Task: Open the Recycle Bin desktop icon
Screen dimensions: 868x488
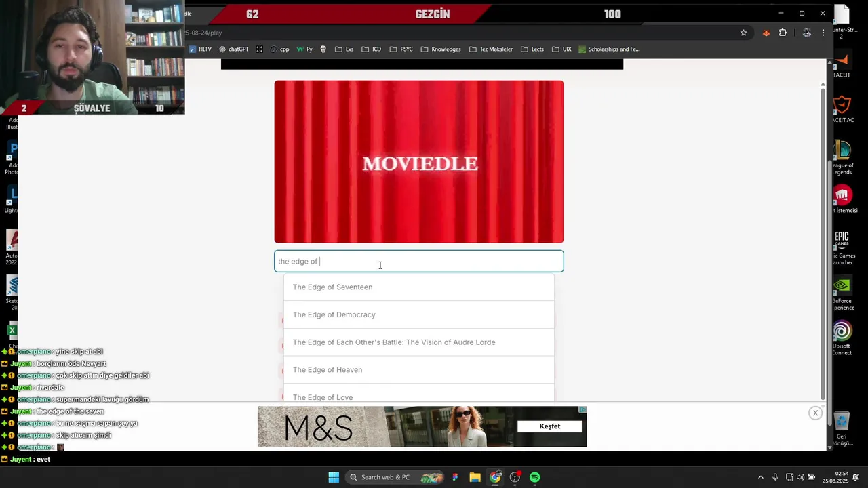Action: (x=842, y=427)
